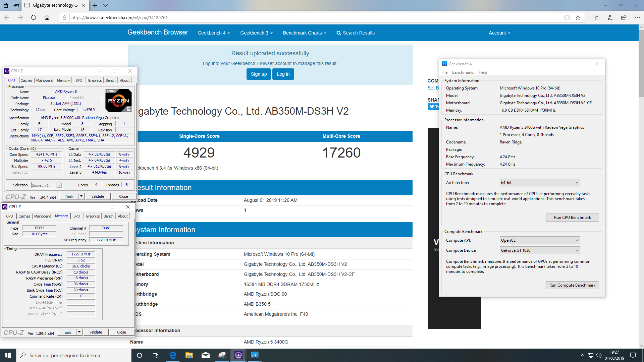Click the add notes pen icon

click(610, 17)
